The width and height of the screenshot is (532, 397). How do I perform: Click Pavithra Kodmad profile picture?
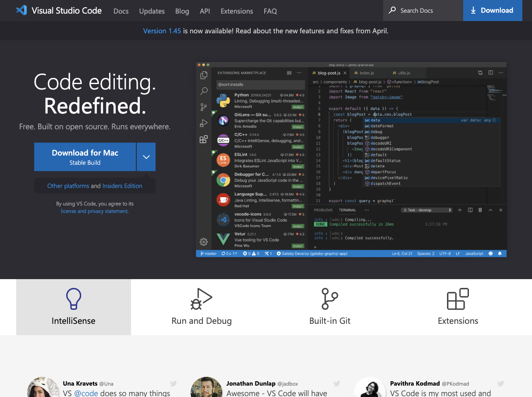tap(370, 387)
